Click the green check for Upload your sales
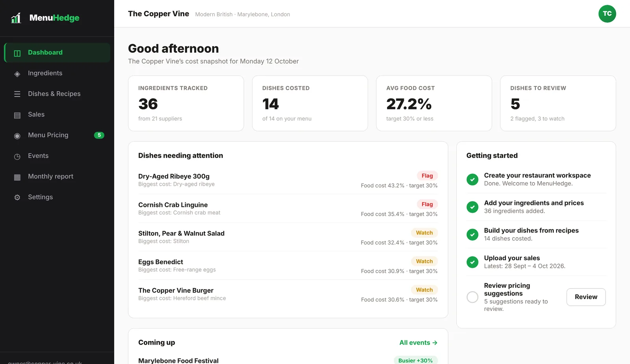This screenshot has width=630, height=364. pyautogui.click(x=472, y=262)
